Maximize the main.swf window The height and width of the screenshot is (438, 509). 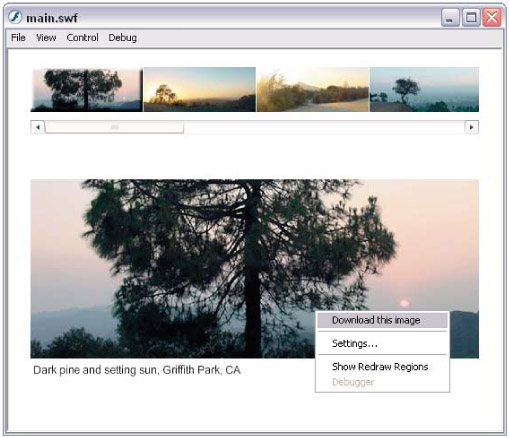point(471,17)
